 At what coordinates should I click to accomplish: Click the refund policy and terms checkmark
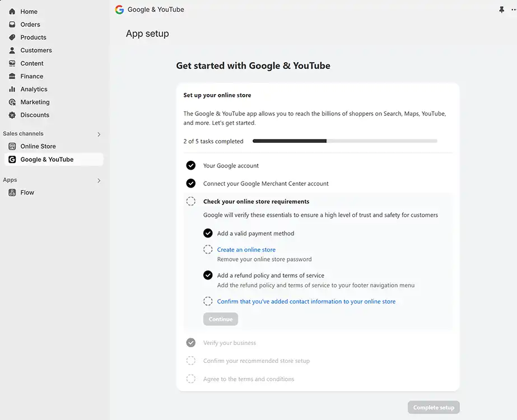208,275
